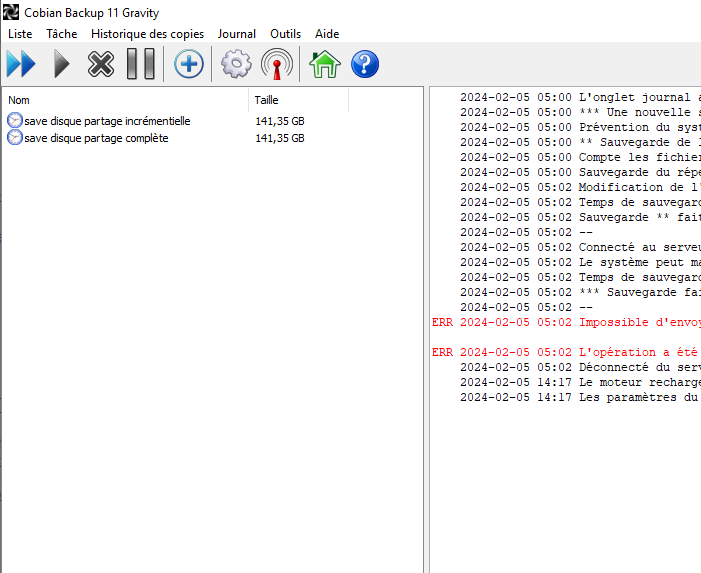Viewport: 701px width, 573px height.
Task: Select task save disque partage incrémentielle
Action: 156,121
